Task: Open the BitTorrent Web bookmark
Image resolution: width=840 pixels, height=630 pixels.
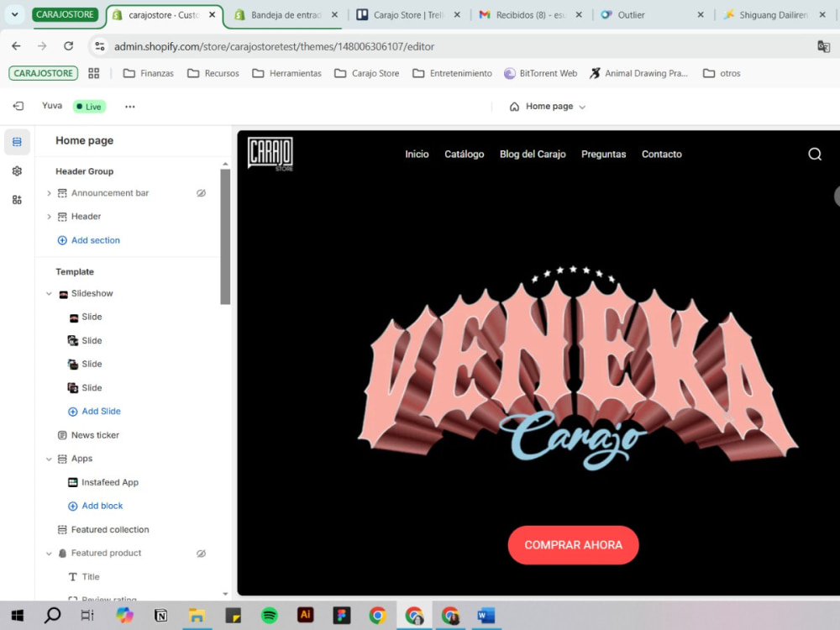Action: click(x=540, y=73)
